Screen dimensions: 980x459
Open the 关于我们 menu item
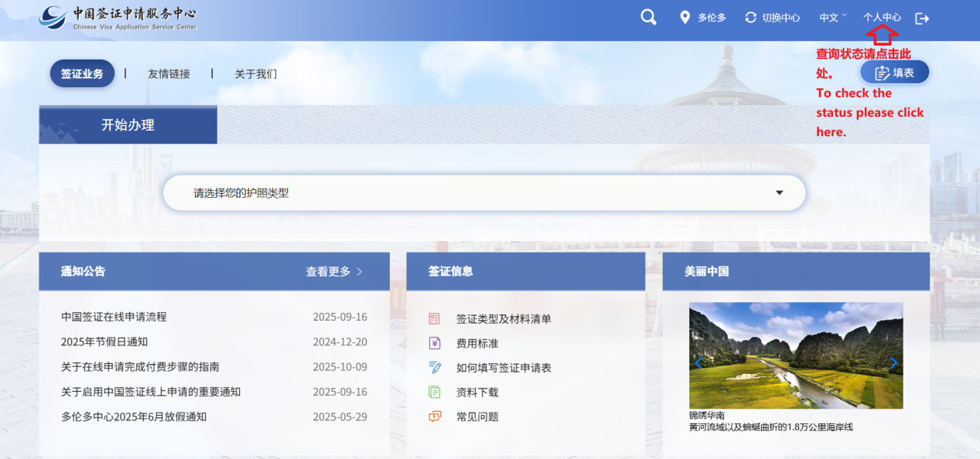pyautogui.click(x=255, y=74)
